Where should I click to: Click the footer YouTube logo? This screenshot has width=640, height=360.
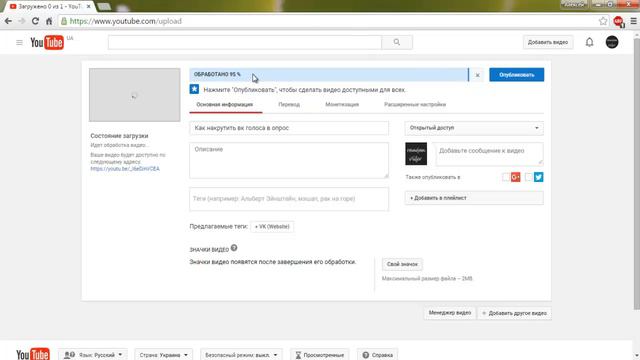[33, 354]
